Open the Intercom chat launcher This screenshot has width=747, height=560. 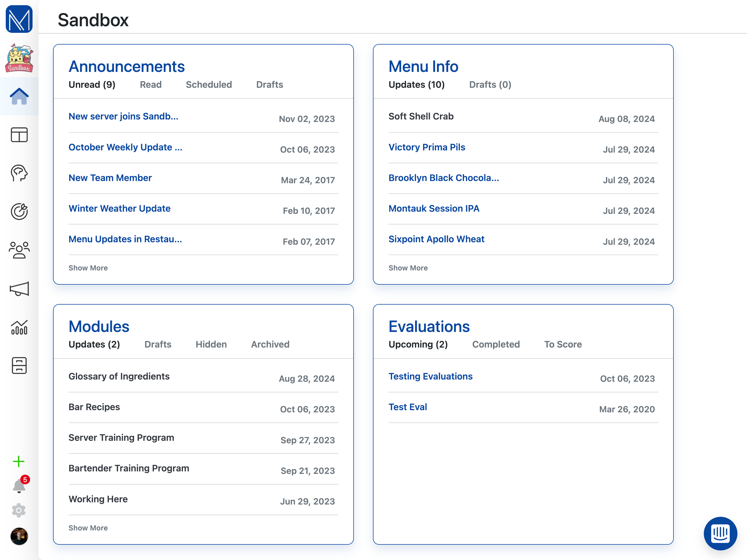(720, 533)
